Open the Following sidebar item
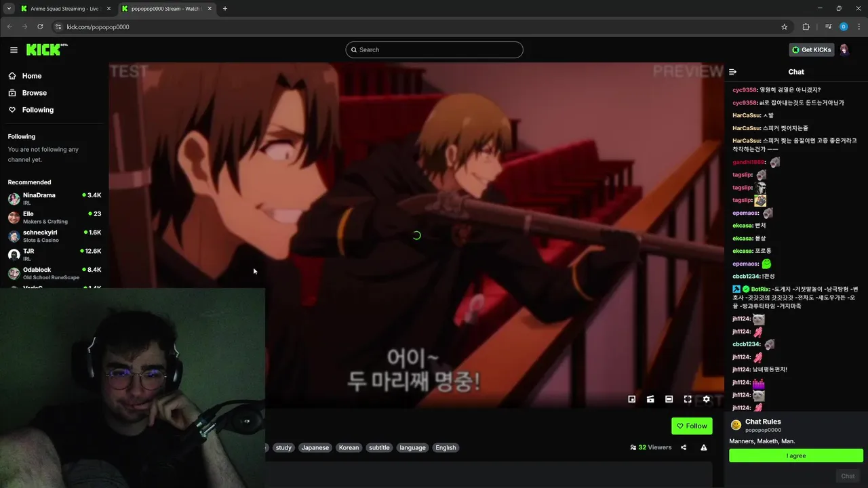Image resolution: width=868 pixels, height=488 pixels. 37,110
